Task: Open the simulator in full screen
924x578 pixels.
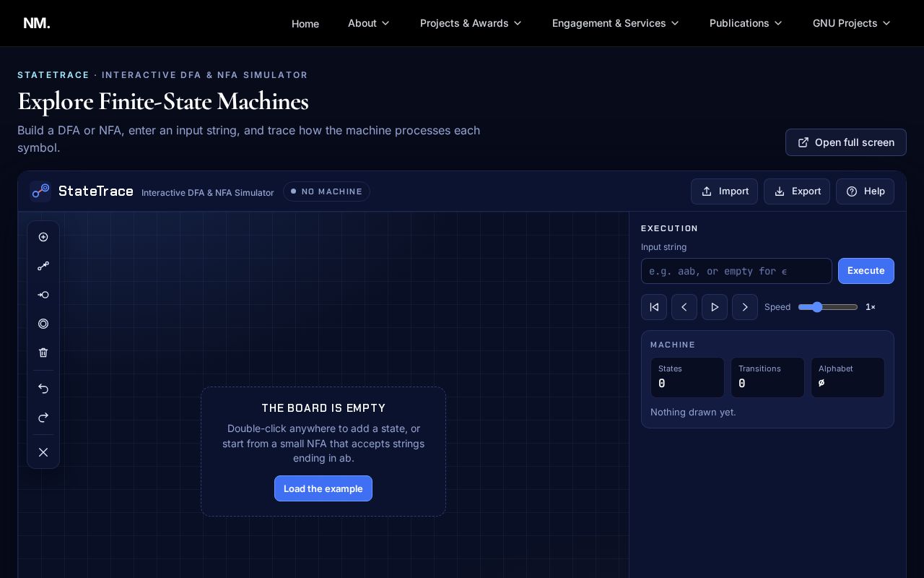Action: [x=846, y=142]
